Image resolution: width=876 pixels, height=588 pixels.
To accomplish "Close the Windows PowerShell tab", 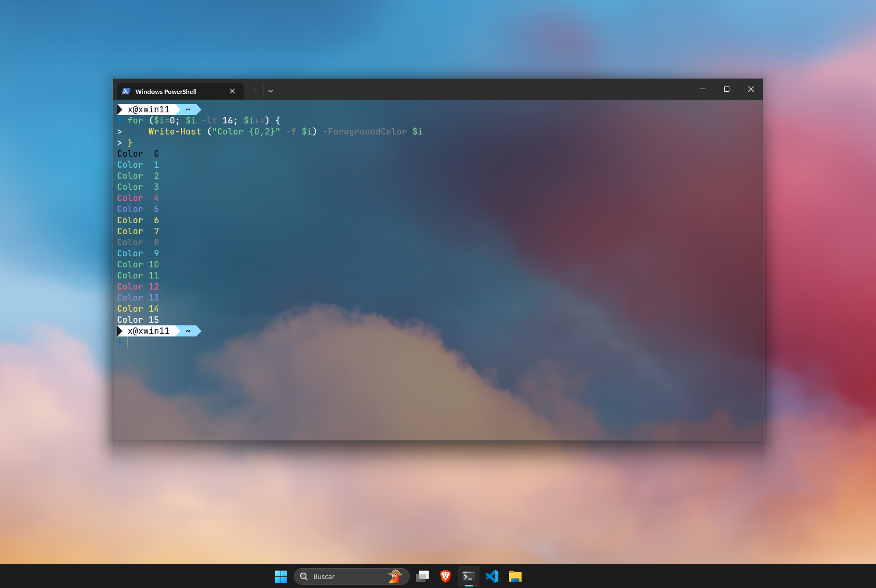I will [232, 91].
